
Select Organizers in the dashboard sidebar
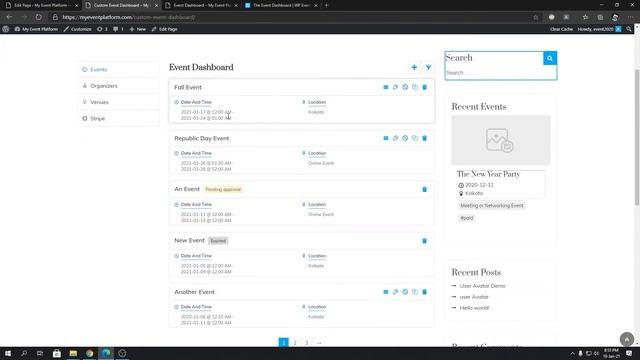[118, 86]
